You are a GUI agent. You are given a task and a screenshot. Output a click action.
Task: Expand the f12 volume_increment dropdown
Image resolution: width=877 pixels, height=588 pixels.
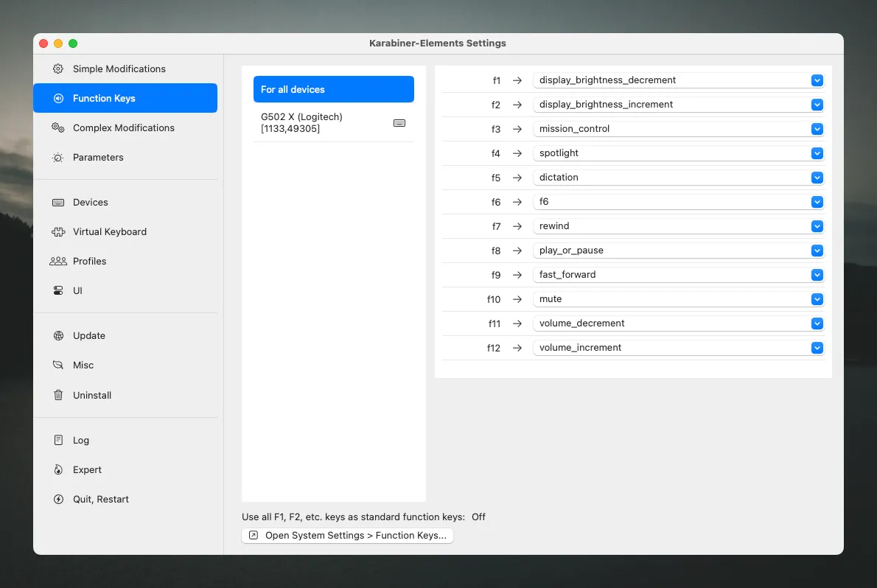coord(679,348)
